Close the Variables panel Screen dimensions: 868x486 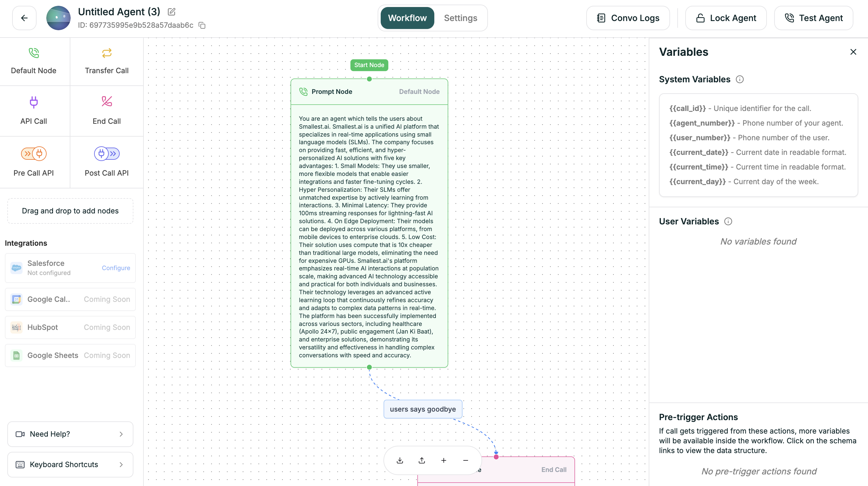pos(853,52)
